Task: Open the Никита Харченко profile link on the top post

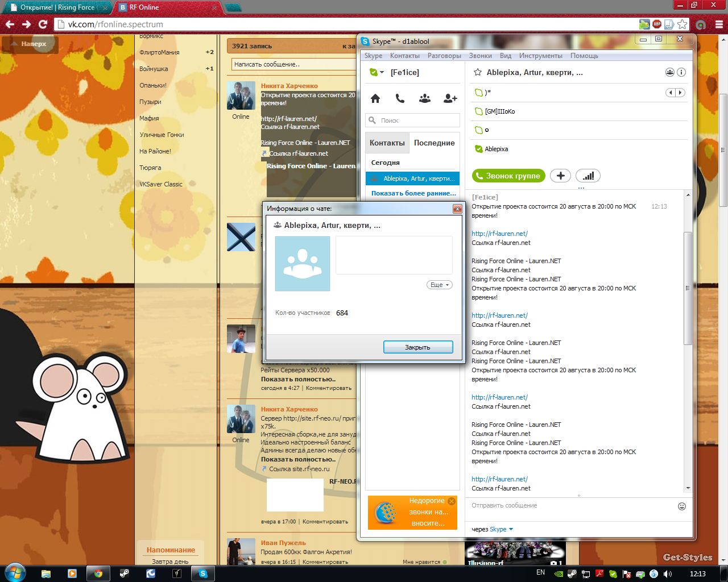Action: pos(289,86)
